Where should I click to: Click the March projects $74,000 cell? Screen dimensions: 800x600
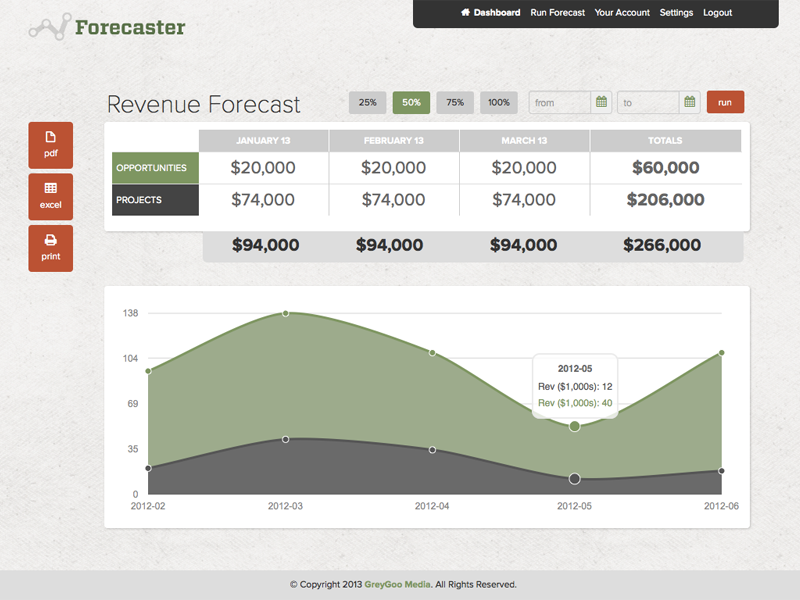click(524, 200)
